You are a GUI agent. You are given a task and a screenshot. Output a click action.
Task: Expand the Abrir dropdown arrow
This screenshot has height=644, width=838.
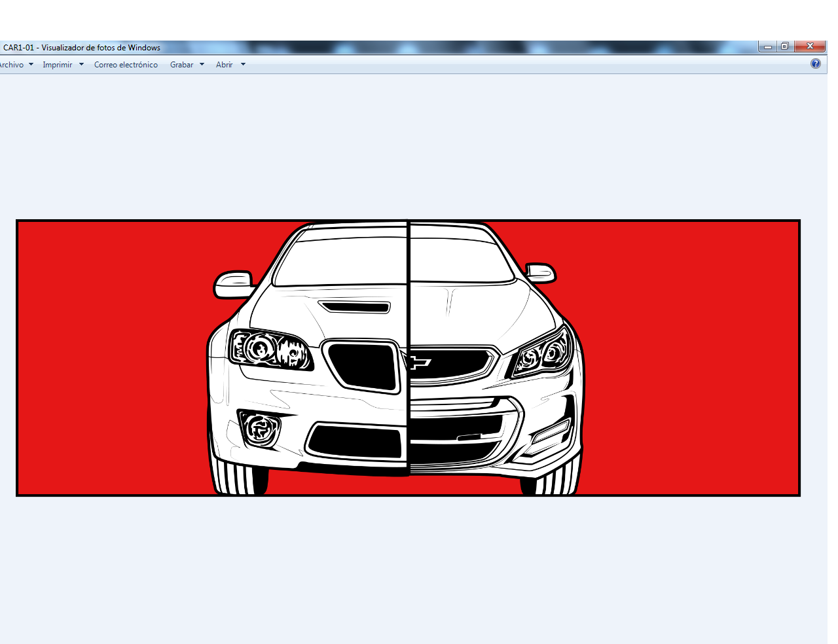pos(243,64)
